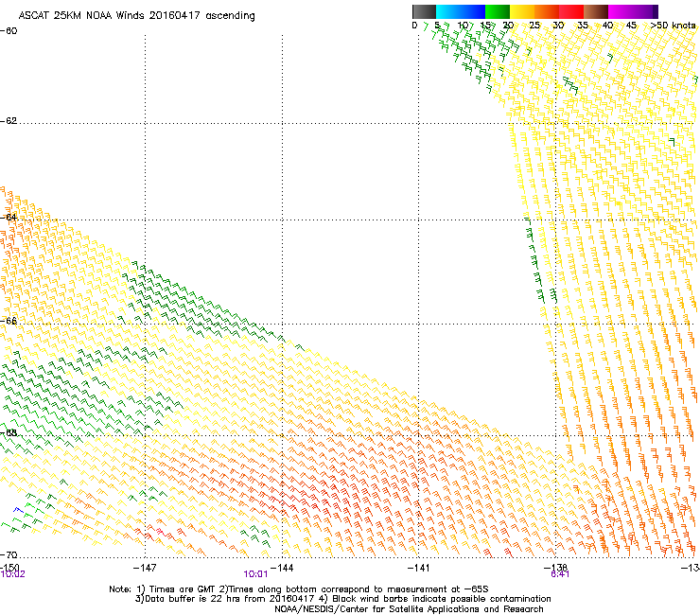
Task: Click the purple 8:41 pass time
Action: click(x=560, y=574)
